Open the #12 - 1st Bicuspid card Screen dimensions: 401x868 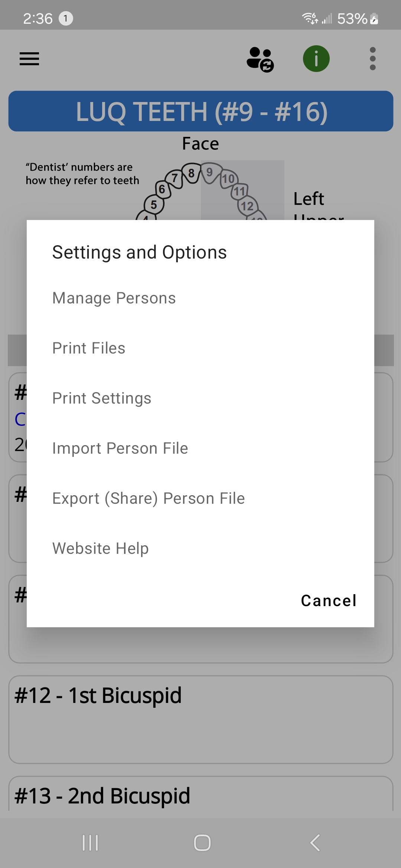pyautogui.click(x=200, y=719)
